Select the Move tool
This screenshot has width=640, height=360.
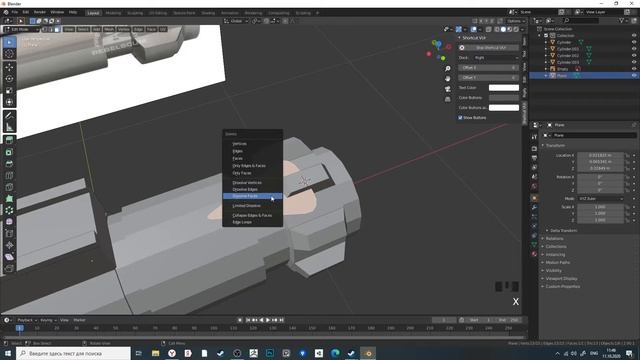point(9,67)
